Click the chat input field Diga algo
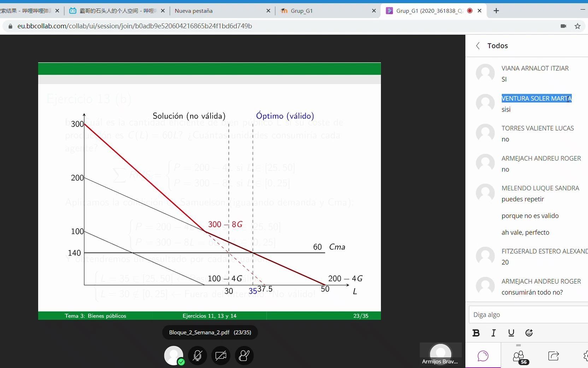This screenshot has height=368, width=588. [528, 315]
